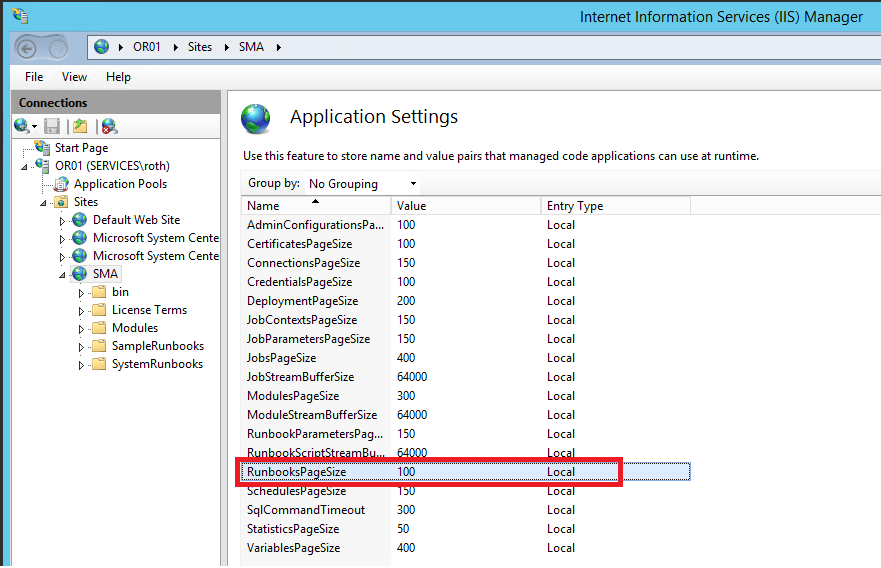
Task: Open dropdown arrow after Sites in breadcrumb
Action: 226,47
